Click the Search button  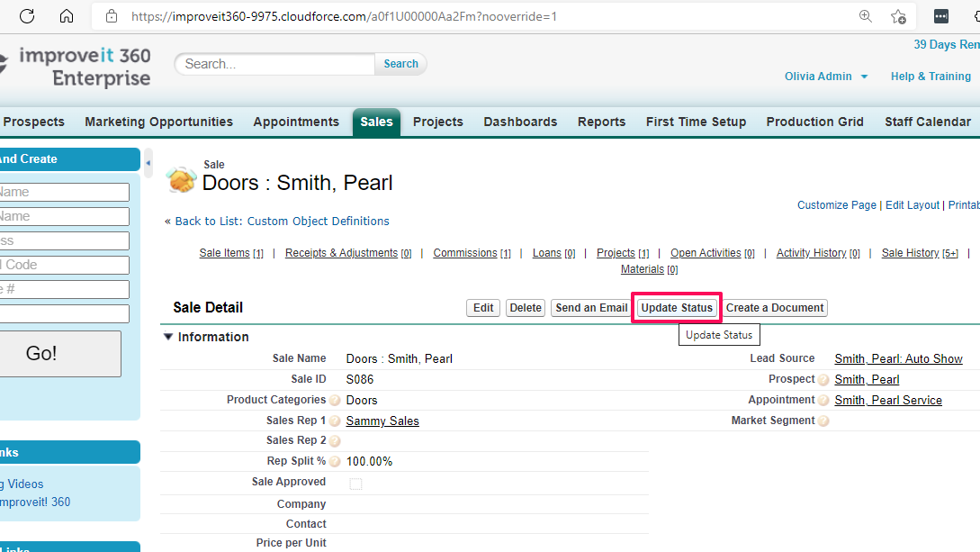point(400,64)
